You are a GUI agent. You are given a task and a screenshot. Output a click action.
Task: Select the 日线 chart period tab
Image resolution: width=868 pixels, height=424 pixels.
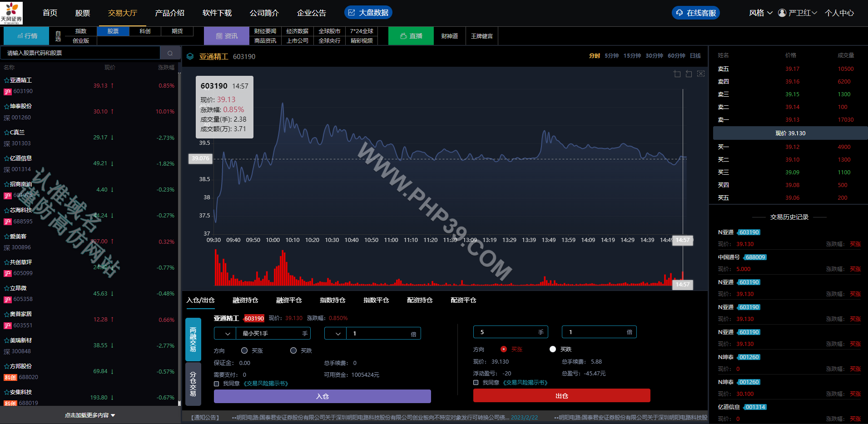pyautogui.click(x=695, y=55)
